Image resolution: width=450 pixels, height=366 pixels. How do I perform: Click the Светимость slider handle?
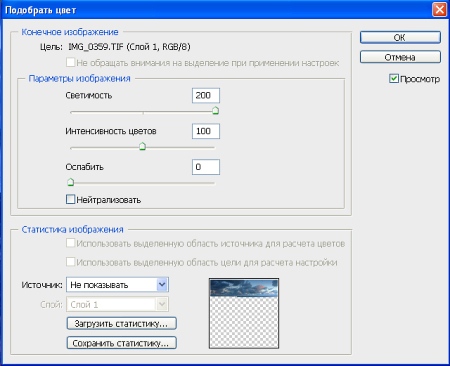pyautogui.click(x=216, y=111)
